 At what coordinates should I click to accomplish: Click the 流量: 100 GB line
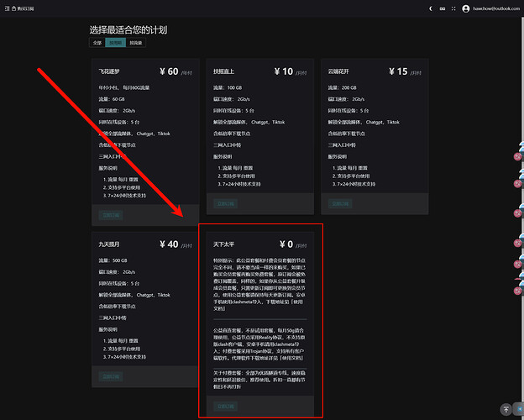point(228,87)
